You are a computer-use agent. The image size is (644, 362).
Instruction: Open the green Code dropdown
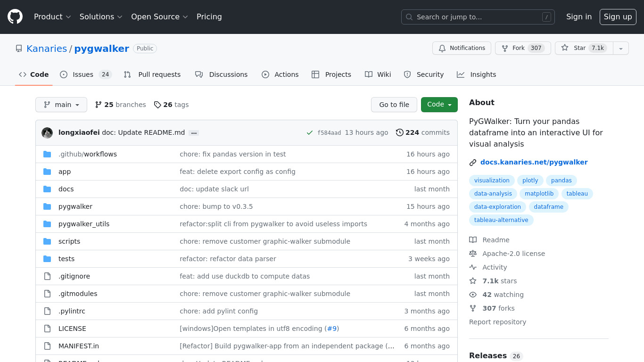[x=439, y=105]
